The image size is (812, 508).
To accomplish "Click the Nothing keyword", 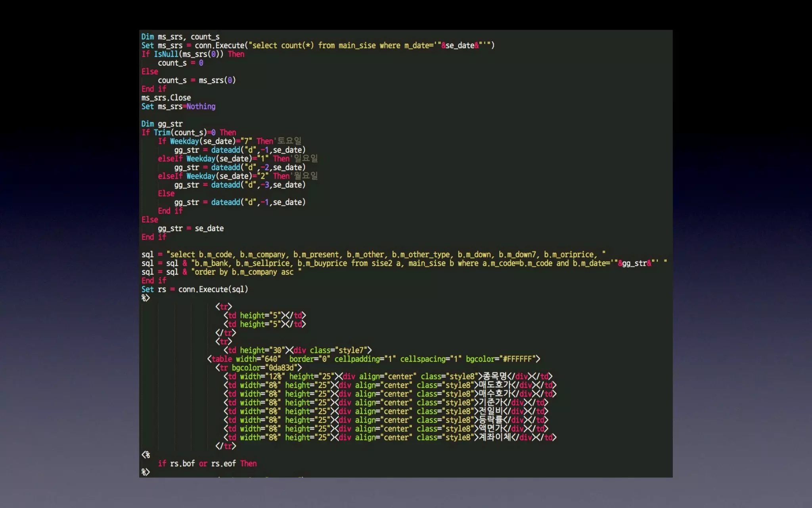I will point(201,106).
